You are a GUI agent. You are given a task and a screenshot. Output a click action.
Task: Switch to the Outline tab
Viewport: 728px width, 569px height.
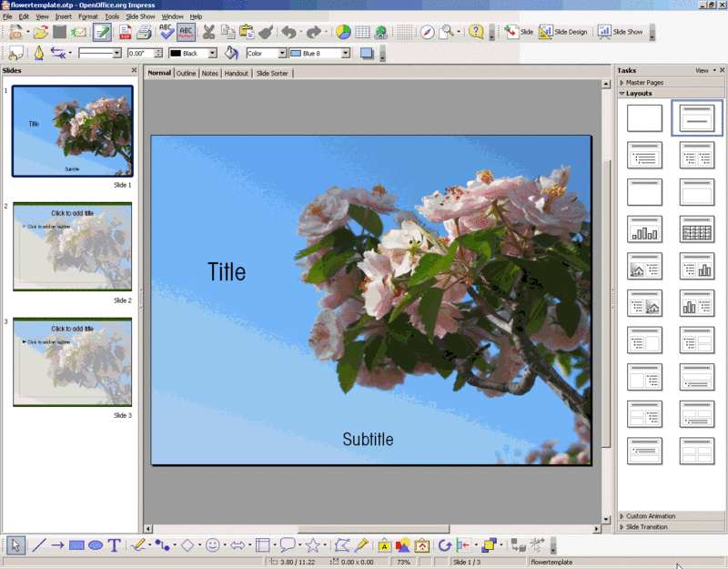tap(186, 74)
